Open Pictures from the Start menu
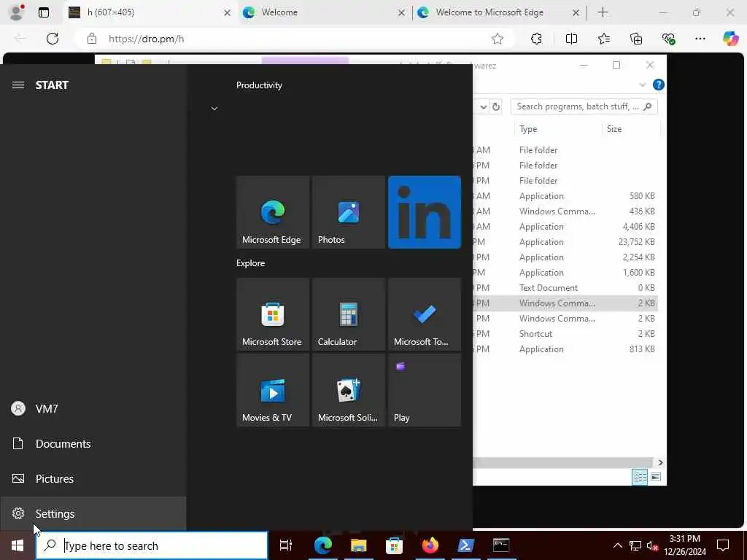The height and width of the screenshot is (560, 747). click(93, 478)
